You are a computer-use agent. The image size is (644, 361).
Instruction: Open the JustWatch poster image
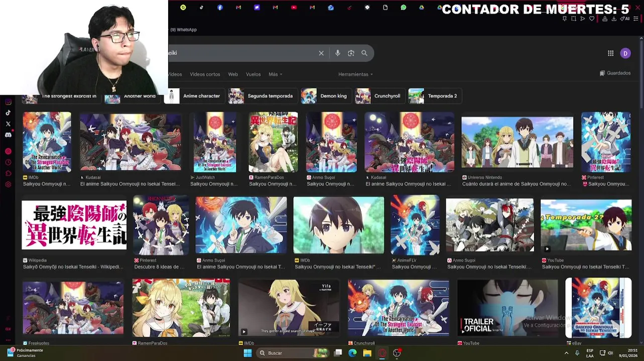click(215, 142)
